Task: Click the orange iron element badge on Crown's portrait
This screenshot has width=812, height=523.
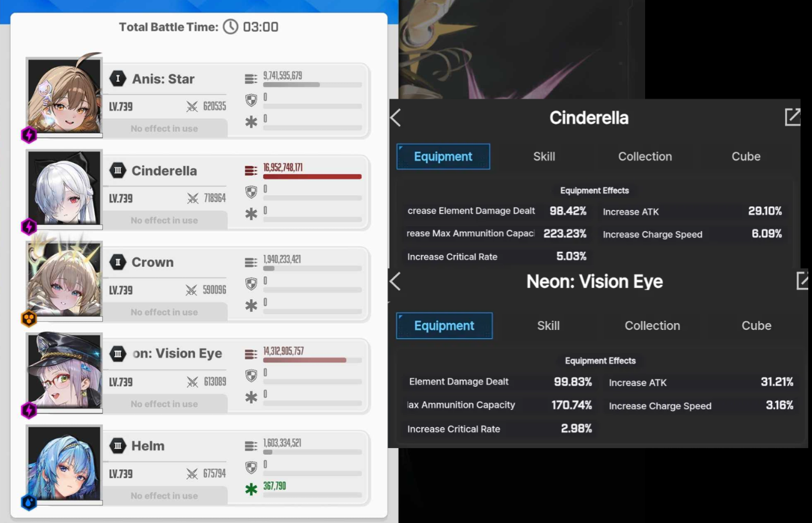Action: (x=29, y=319)
